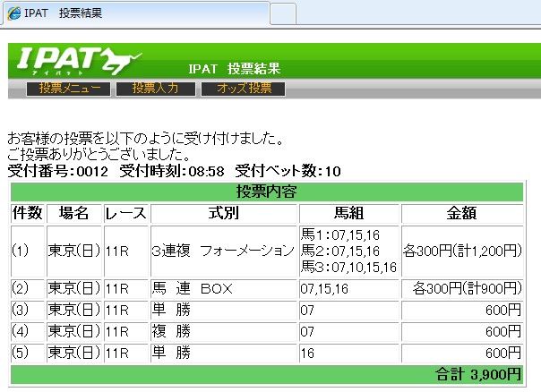Click the 場名 column header
This screenshot has width=541, height=392.
tap(74, 213)
